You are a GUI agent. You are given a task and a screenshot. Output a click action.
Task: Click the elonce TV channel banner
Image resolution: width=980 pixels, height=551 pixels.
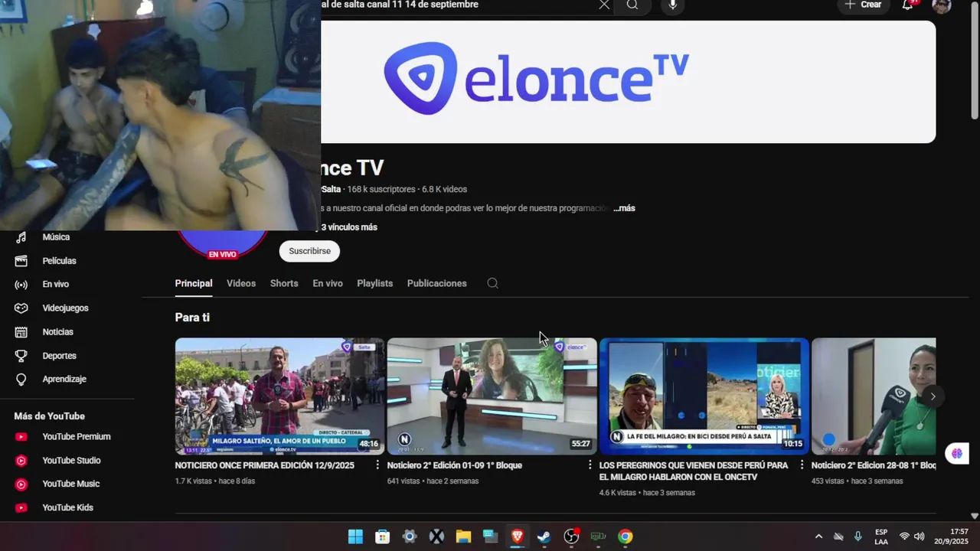(628, 82)
